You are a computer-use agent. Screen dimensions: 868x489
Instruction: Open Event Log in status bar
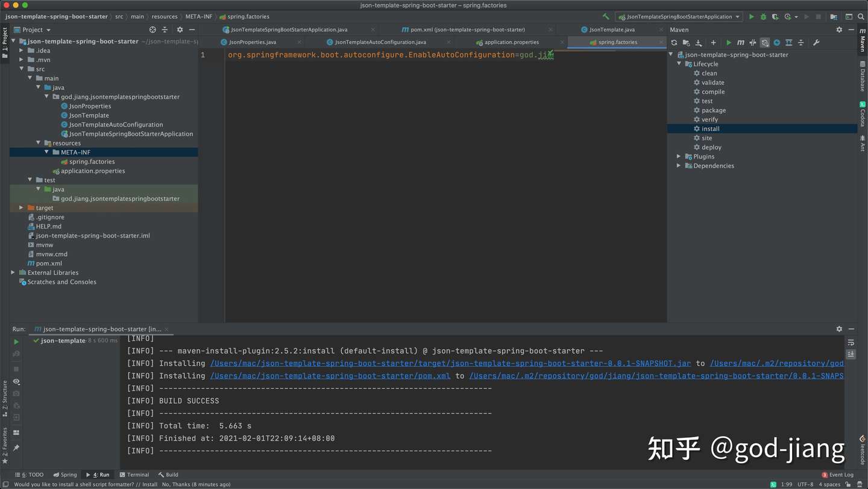pyautogui.click(x=838, y=475)
